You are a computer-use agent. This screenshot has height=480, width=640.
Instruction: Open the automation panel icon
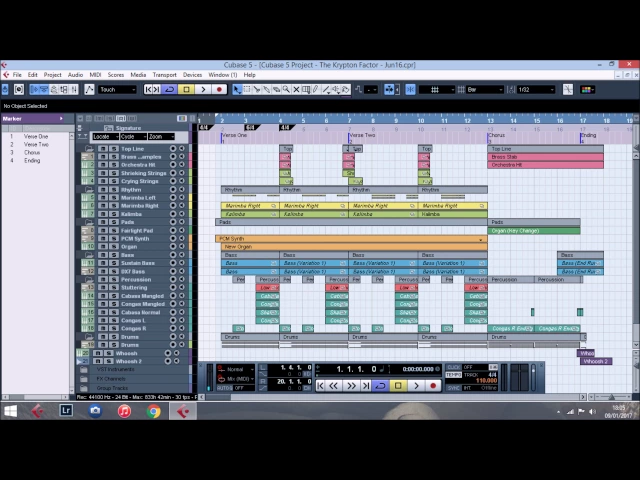click(89, 89)
